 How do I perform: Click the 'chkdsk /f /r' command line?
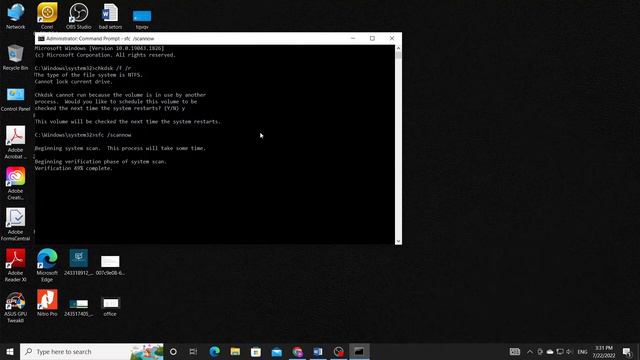coord(83,68)
